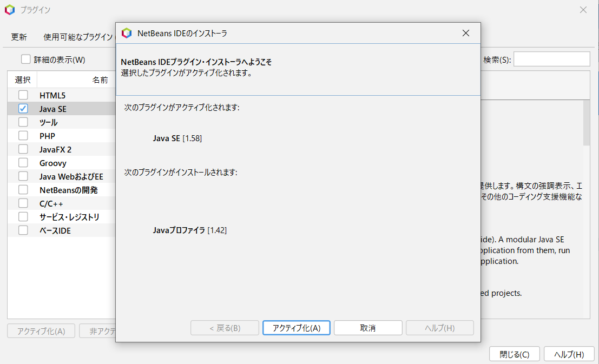
Task: Click the < 戻る(B) button
Action: [x=225, y=328]
